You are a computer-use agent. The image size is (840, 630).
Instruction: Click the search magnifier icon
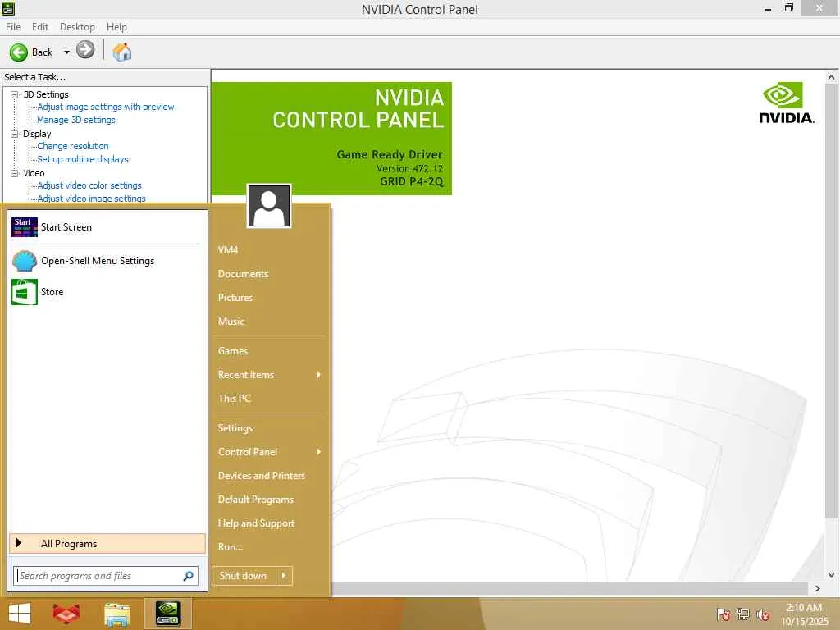click(188, 576)
